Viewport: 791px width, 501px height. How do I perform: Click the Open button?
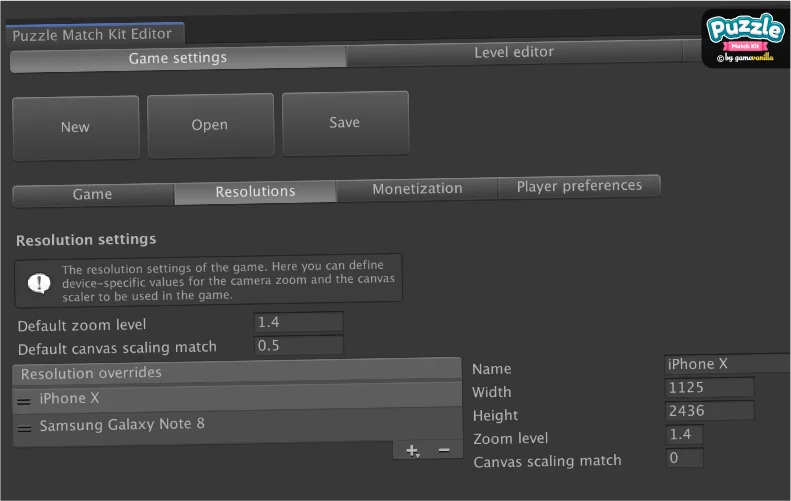[210, 125]
